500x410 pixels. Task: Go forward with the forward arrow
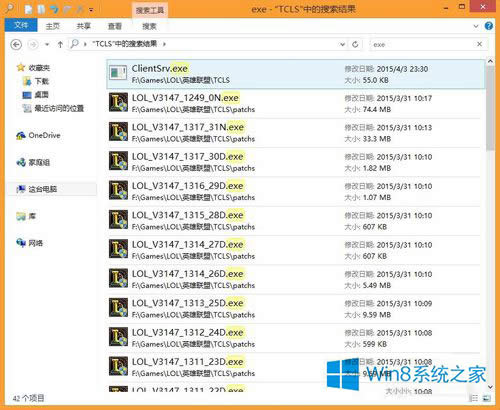pos(33,44)
